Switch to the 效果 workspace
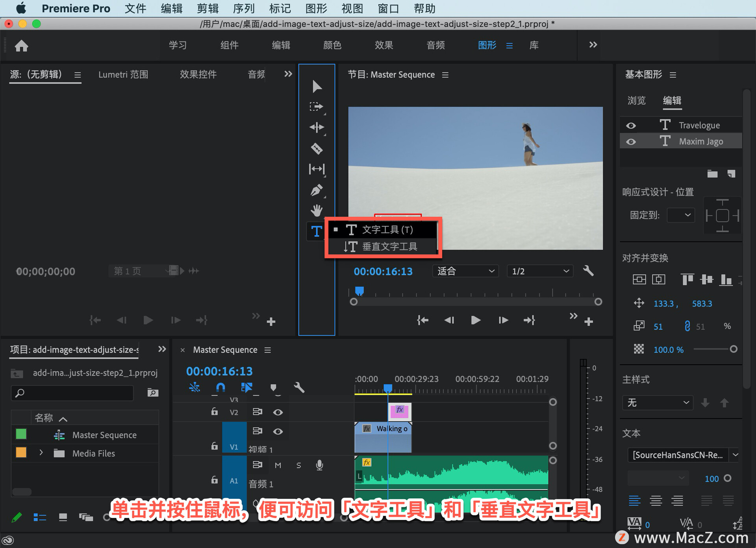This screenshot has height=548, width=756. point(384,45)
